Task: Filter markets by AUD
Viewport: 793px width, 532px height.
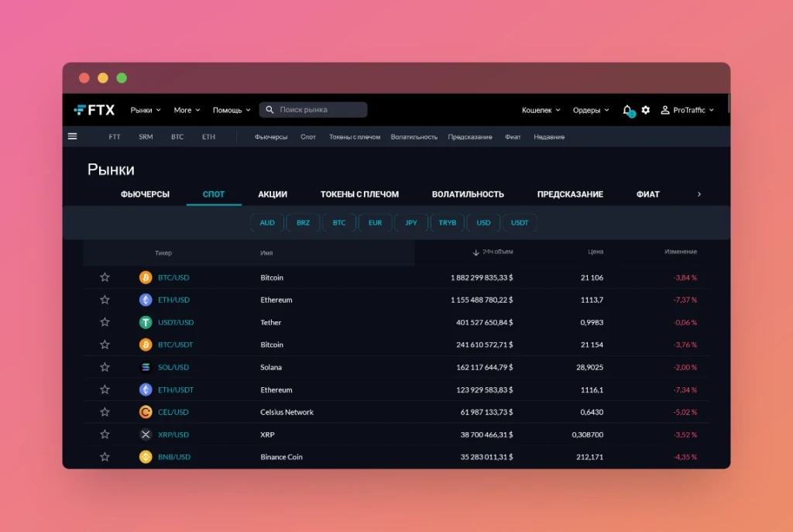Action: 267,222
